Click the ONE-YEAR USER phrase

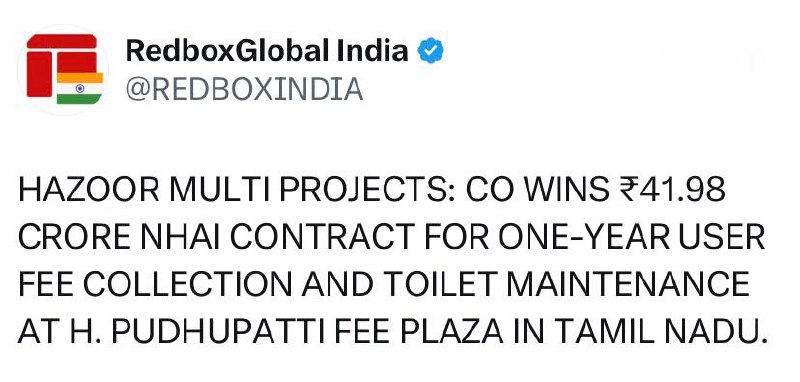coord(632,238)
